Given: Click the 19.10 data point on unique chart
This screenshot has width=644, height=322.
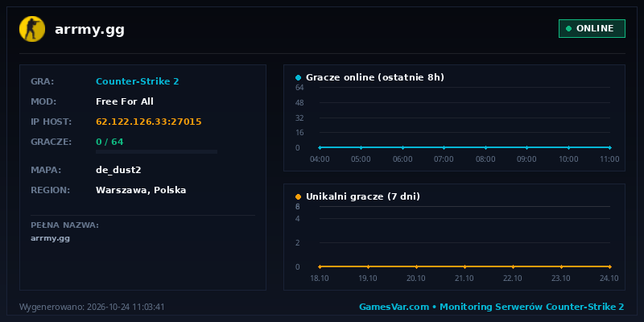Looking at the screenshot, I should (368, 266).
